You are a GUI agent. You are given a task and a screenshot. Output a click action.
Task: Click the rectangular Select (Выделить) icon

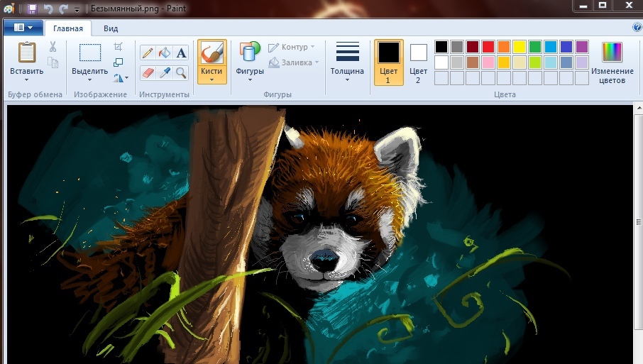pyautogui.click(x=90, y=53)
